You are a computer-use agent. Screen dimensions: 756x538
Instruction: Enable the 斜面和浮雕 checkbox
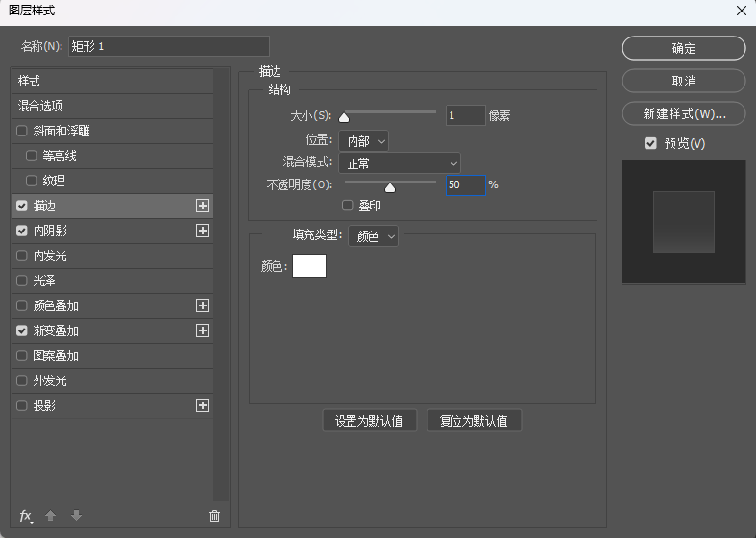coord(22,131)
